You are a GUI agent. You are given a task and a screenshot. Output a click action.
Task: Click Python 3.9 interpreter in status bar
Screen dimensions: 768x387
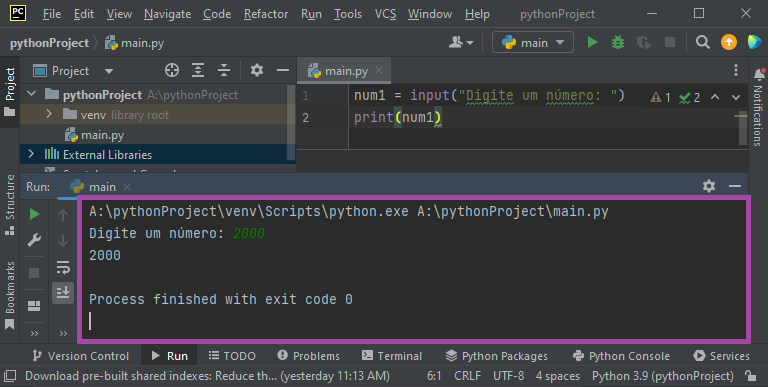point(663,376)
